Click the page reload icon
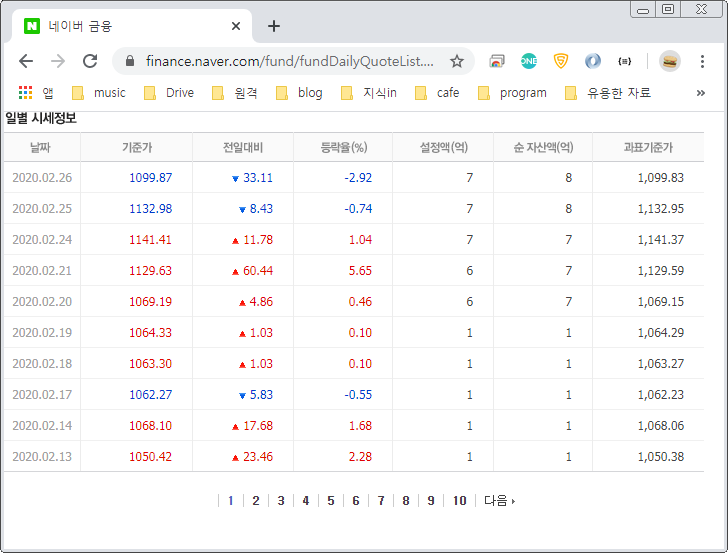The height and width of the screenshot is (553, 728). coord(90,61)
